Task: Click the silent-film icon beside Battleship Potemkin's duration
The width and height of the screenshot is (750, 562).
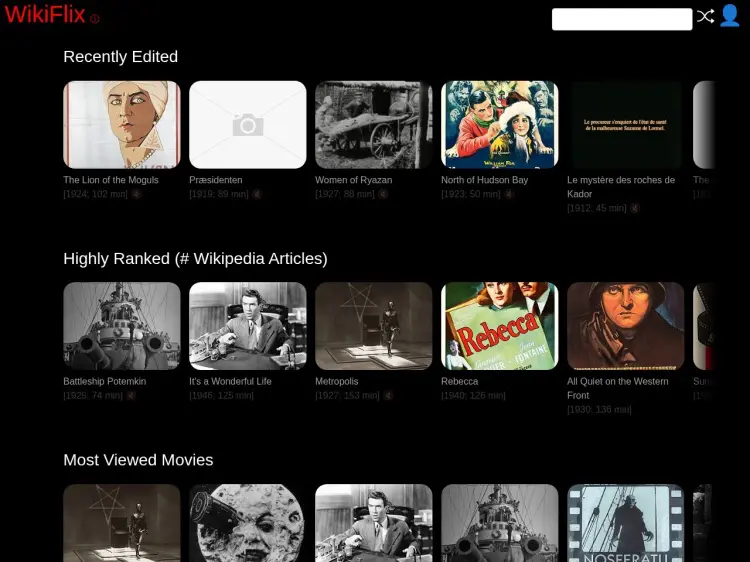Action: click(x=131, y=396)
